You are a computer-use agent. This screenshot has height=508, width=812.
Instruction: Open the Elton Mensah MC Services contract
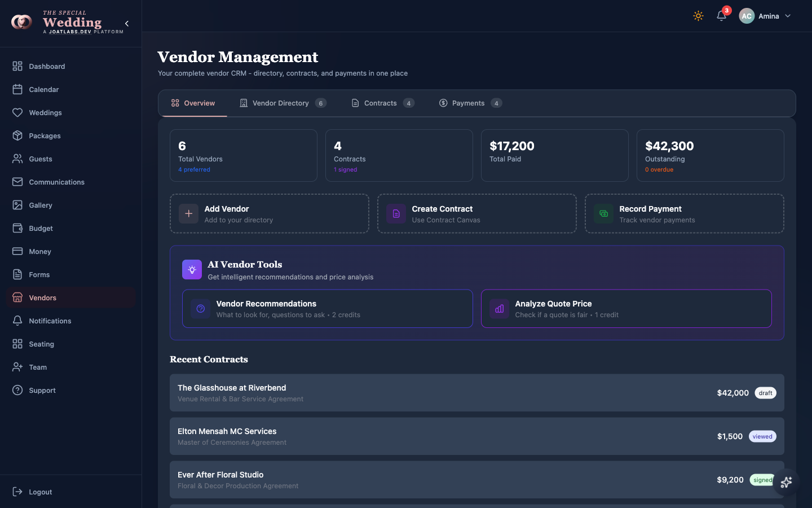[x=477, y=436]
